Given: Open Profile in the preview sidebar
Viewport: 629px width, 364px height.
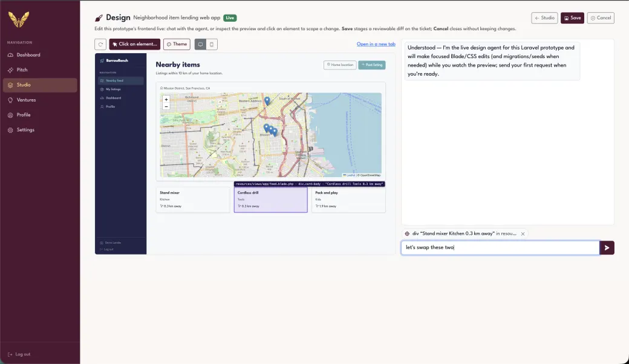Looking at the screenshot, I should click(x=120, y=106).
